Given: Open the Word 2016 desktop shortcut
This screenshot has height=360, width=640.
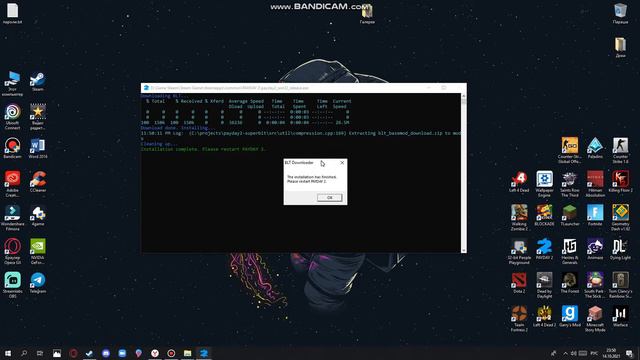Looking at the screenshot, I should click(38, 148).
